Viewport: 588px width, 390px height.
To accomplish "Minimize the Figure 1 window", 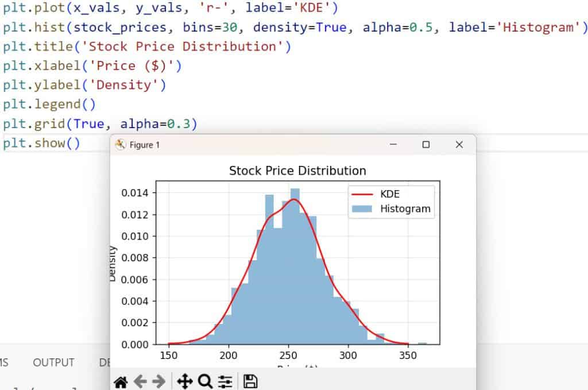I will coord(393,145).
